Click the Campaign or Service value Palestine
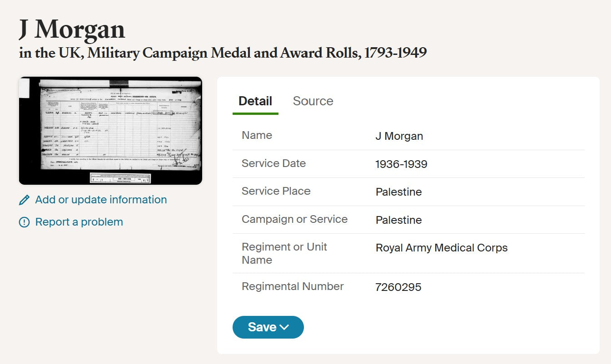Viewport: 611px width, 364px height. 398,220
